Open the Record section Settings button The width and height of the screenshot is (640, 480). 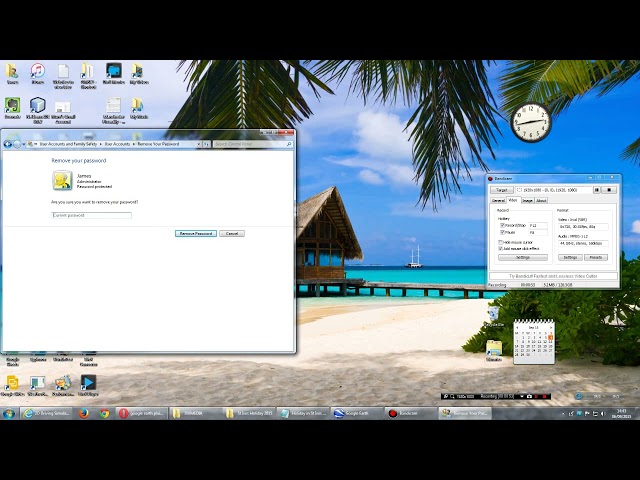pyautogui.click(x=523, y=258)
